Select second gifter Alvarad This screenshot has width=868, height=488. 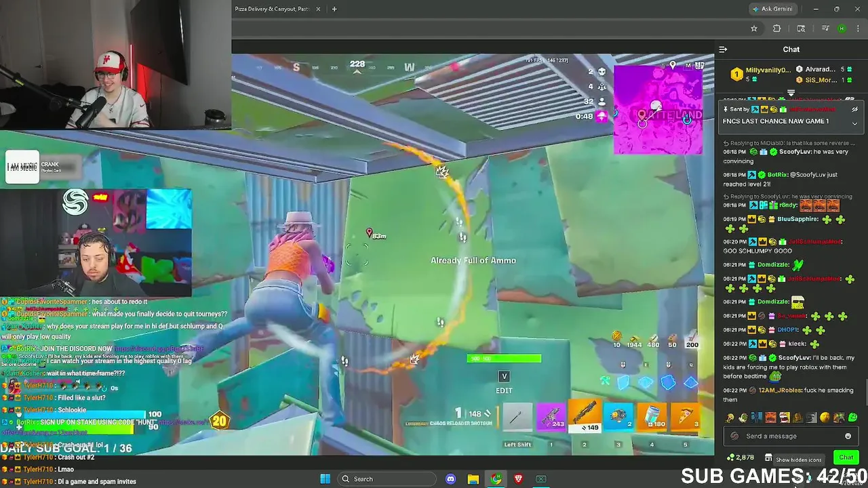[x=824, y=69]
